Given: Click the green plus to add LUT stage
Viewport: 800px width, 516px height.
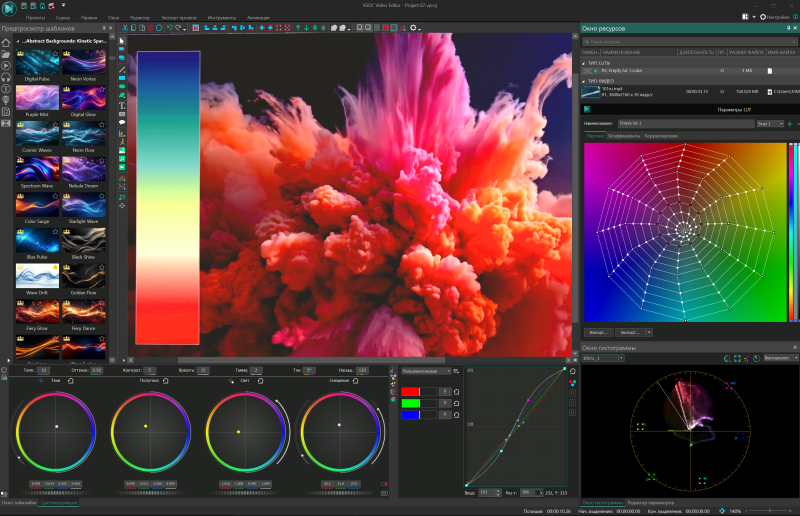Looking at the screenshot, I should point(790,124).
